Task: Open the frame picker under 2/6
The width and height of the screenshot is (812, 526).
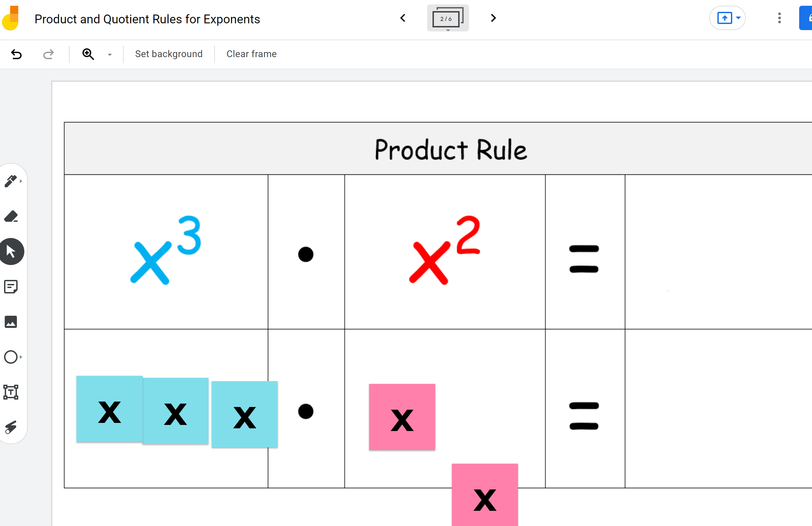Action: (448, 18)
